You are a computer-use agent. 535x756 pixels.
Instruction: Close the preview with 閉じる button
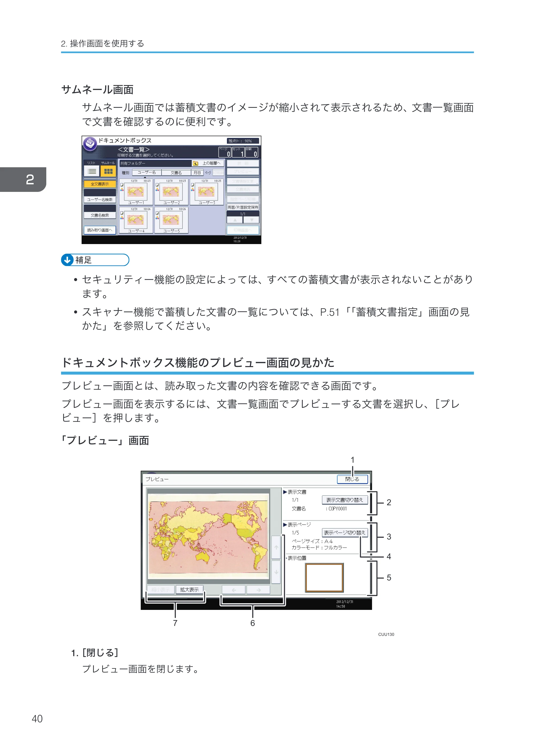[352, 479]
